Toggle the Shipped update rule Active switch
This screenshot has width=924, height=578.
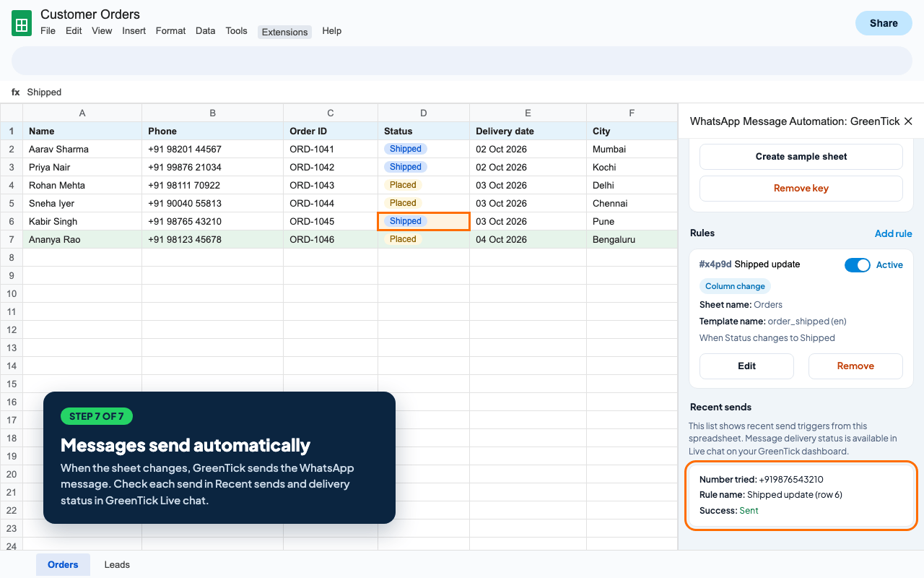858,265
